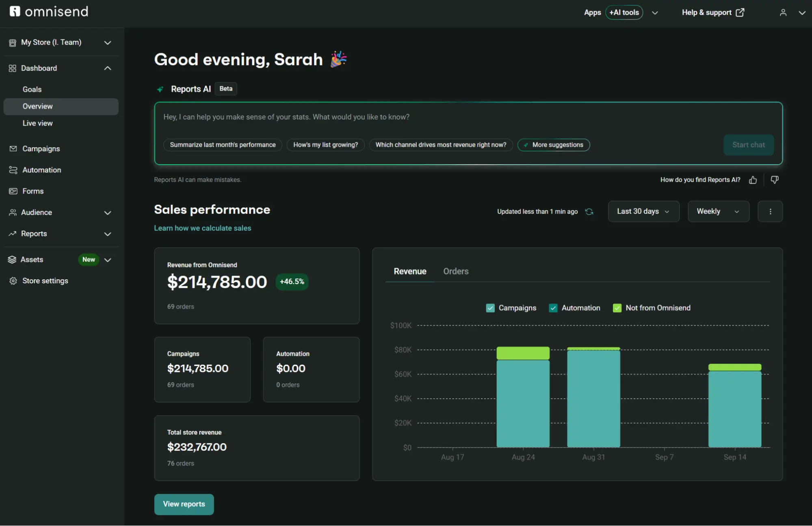
Task: Click the Aug 24 green Not from Omnisend bar segment
Action: tap(523, 353)
